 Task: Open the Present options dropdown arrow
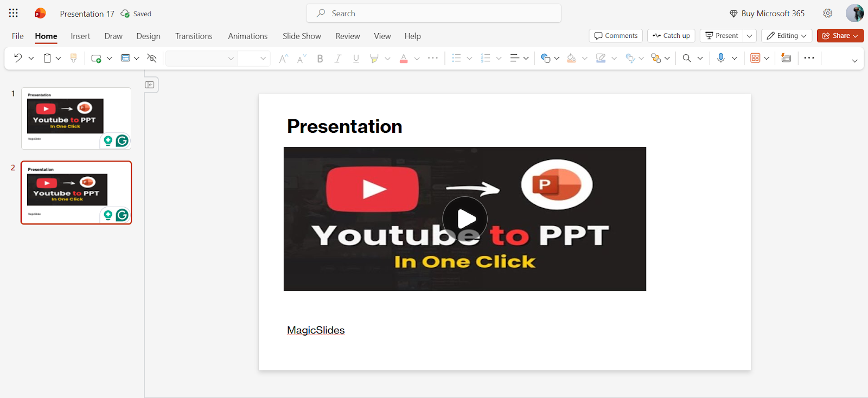pyautogui.click(x=750, y=36)
